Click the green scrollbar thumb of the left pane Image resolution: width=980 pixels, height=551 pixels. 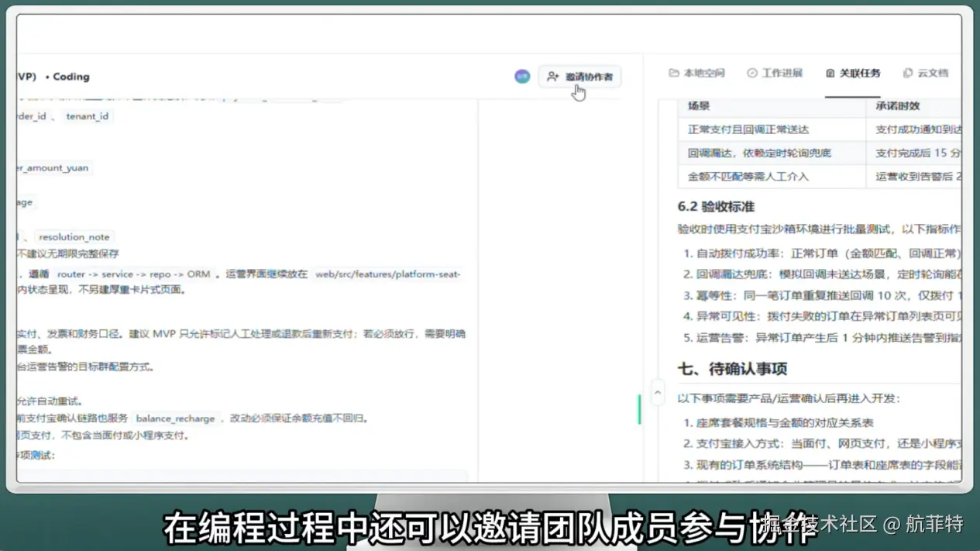pyautogui.click(x=639, y=409)
